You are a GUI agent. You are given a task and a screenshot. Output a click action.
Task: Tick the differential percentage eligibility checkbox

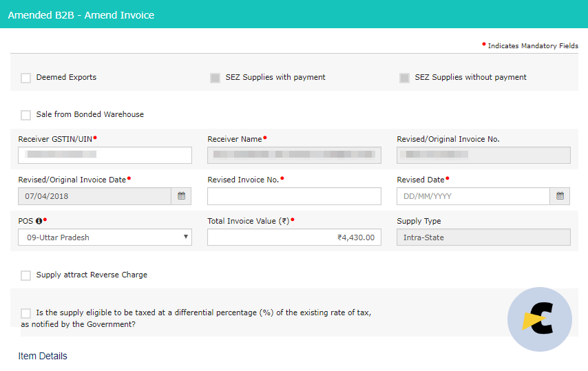26,313
